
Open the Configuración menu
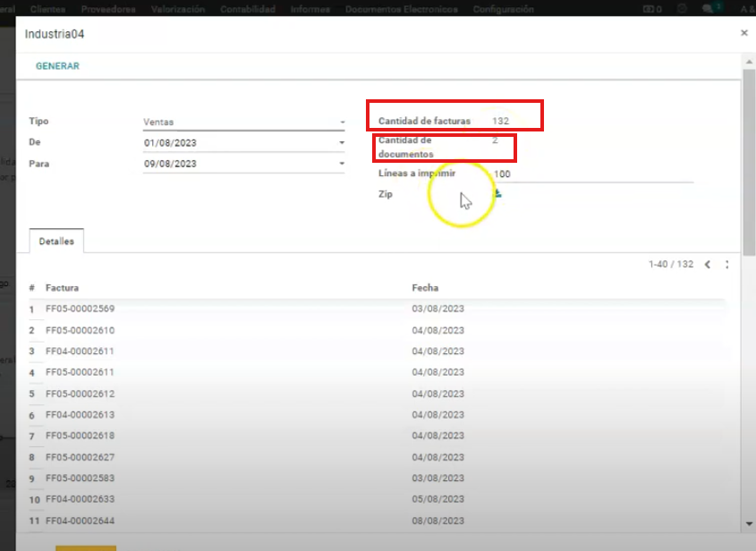coord(503,9)
